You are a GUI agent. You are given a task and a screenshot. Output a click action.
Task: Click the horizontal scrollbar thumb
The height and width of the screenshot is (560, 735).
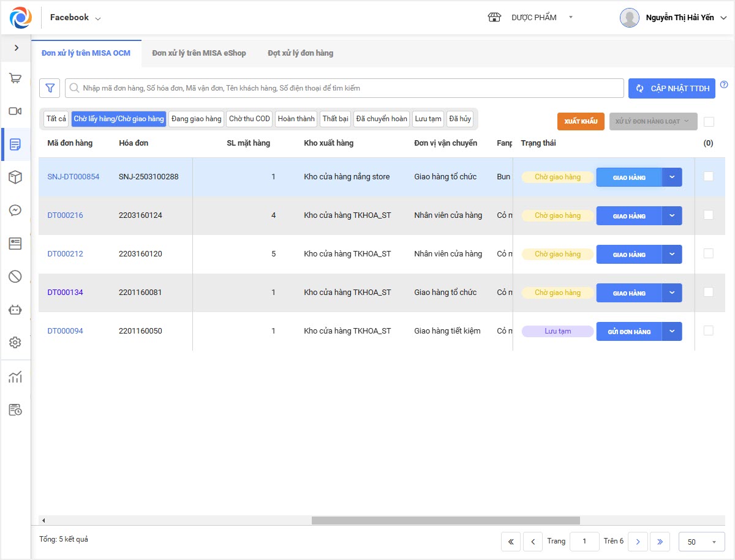pos(445,520)
